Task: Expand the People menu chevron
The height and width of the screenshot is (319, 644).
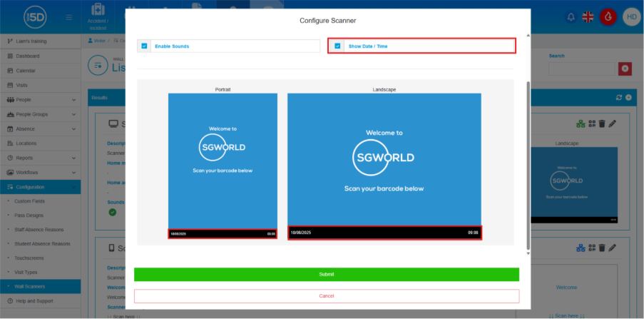Action: [x=74, y=99]
